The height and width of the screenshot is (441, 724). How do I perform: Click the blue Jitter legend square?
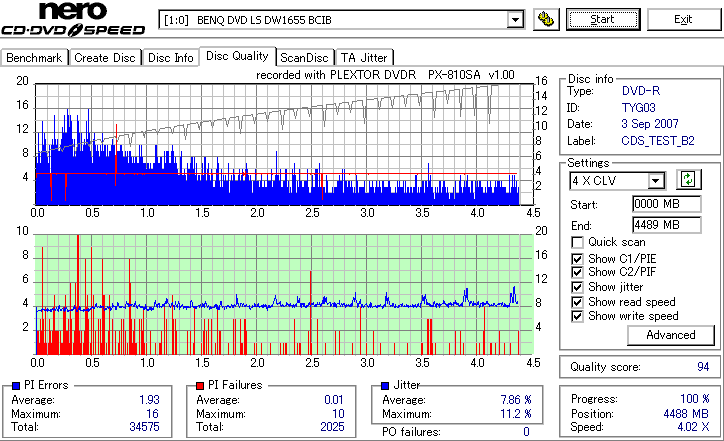[385, 386]
